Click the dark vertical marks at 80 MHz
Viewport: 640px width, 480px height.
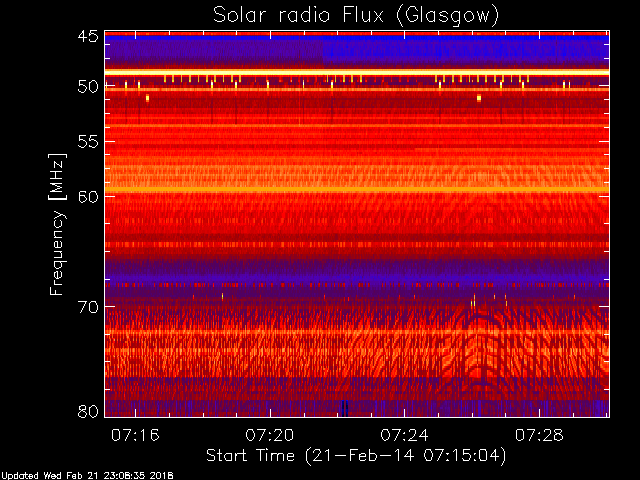click(x=345, y=408)
